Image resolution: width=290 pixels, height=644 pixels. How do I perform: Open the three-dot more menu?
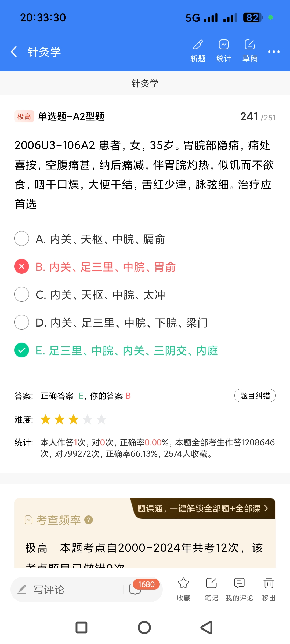274,52
